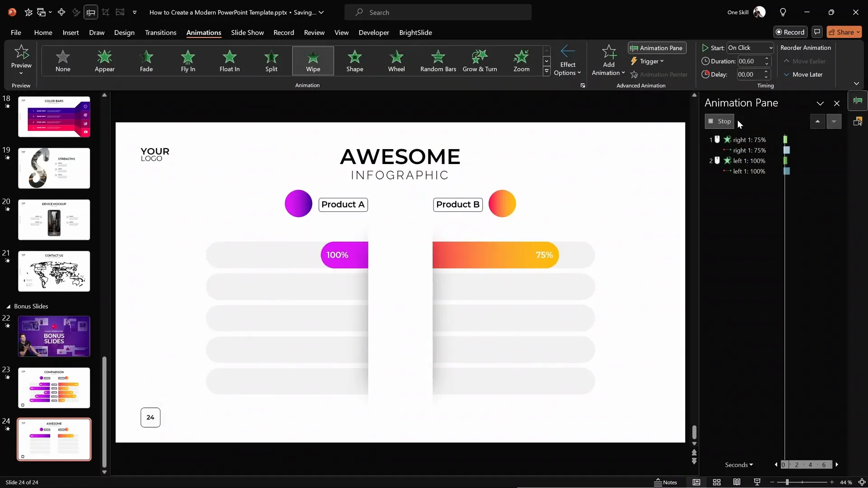Screen dimensions: 868x488
Task: Switch to Normal view
Action: 696,482
